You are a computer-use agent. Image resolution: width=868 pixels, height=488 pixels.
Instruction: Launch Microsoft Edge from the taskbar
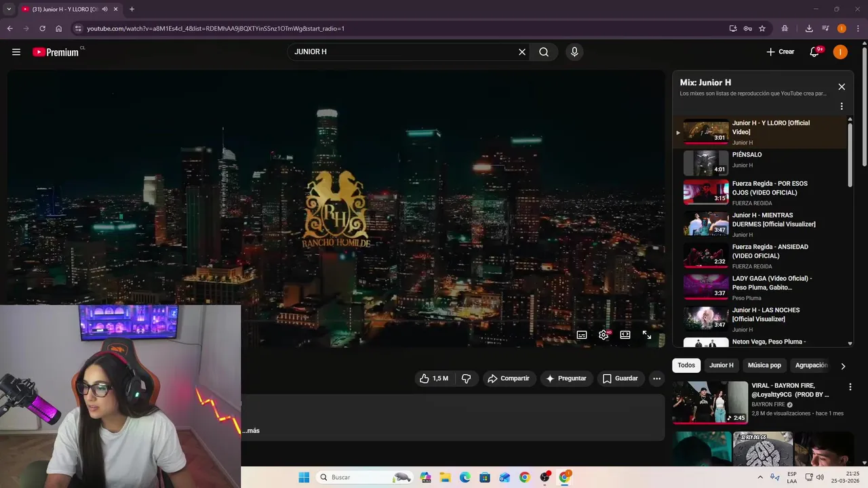(465, 477)
